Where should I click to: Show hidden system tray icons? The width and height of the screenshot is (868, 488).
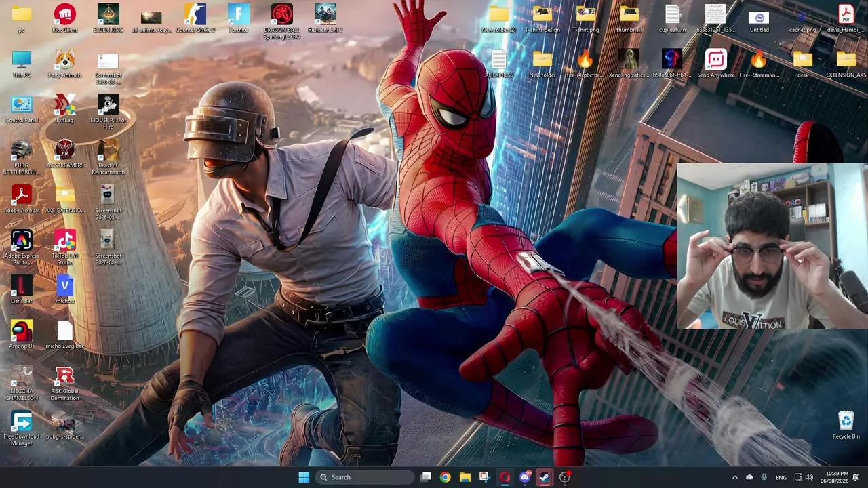tap(734, 477)
